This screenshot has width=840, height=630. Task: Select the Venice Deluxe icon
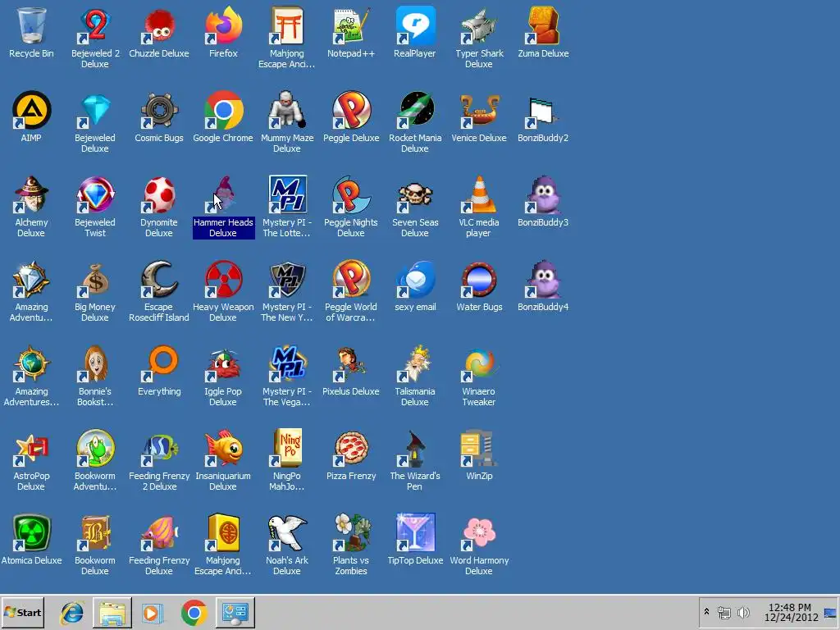479,110
